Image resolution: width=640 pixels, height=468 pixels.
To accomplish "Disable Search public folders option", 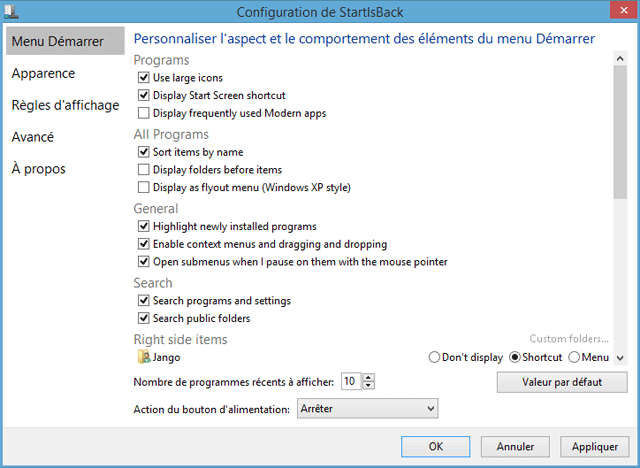I will (144, 319).
